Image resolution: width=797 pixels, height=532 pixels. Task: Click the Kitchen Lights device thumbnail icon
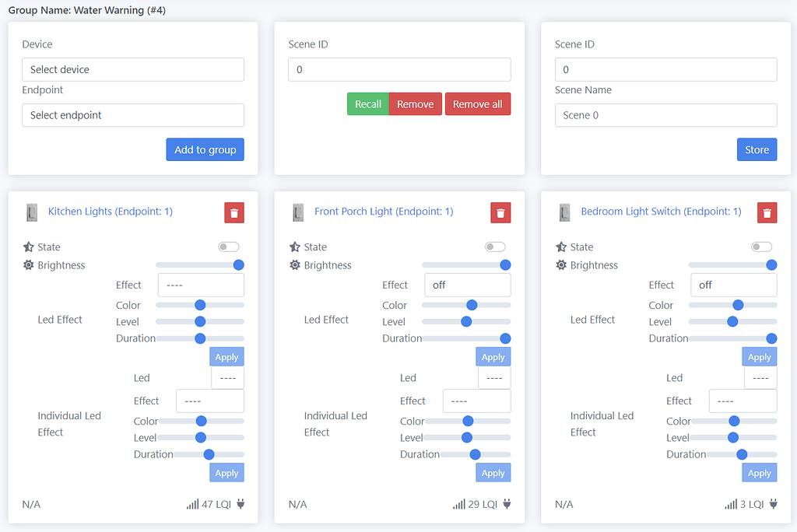[32, 212]
